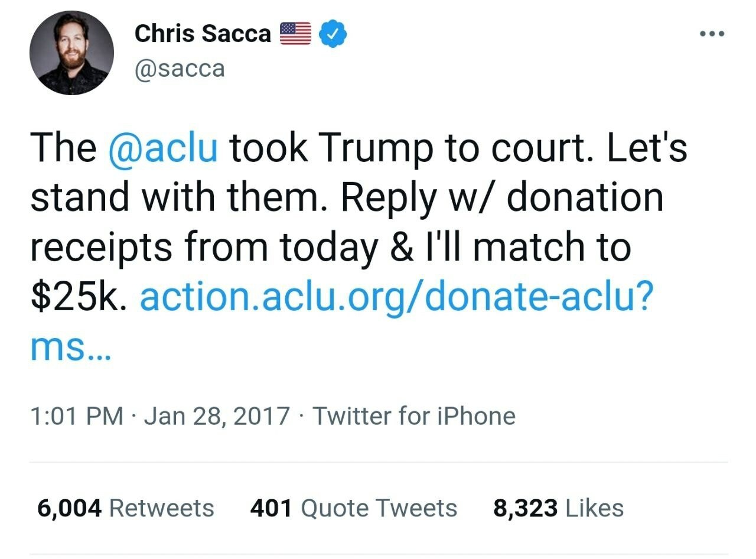756x559 pixels.
Task: View the 8,323 Likes list
Action: [x=558, y=508]
